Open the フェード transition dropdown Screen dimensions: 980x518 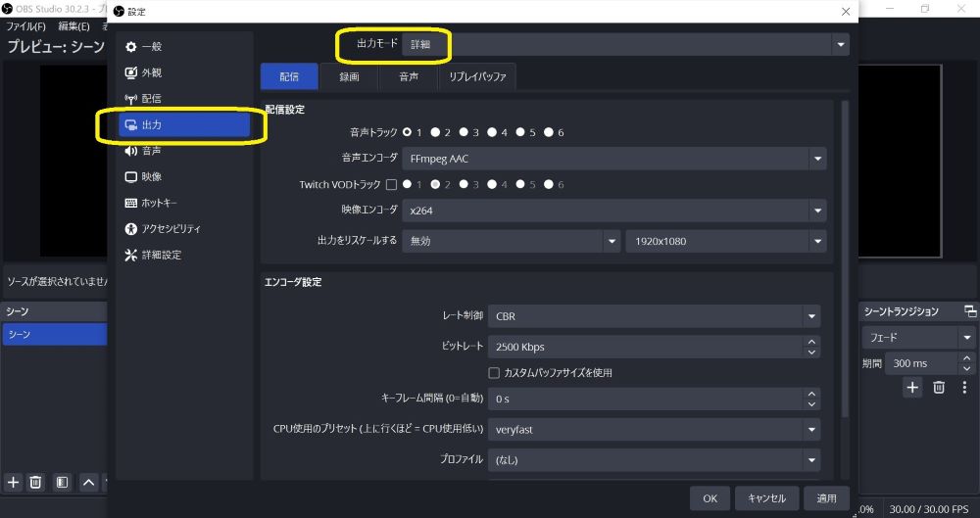[x=918, y=338]
